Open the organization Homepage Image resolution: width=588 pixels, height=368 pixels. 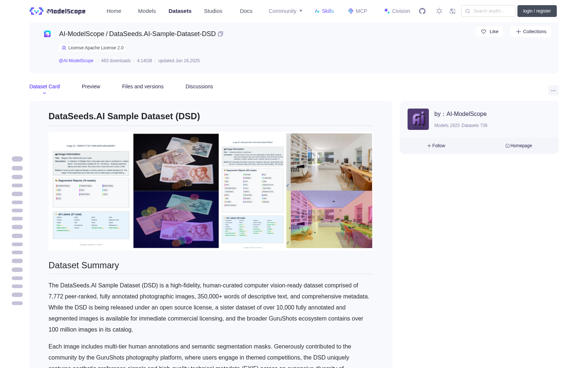tap(519, 146)
